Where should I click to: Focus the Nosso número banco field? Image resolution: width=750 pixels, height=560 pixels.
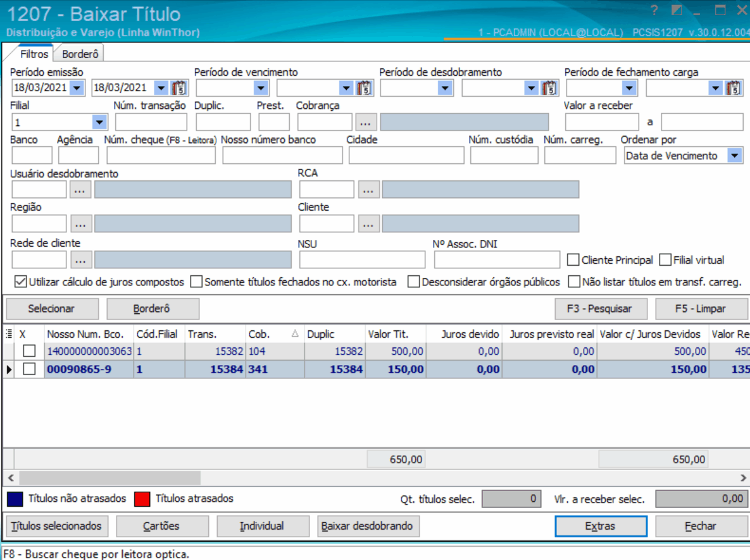[x=282, y=156]
